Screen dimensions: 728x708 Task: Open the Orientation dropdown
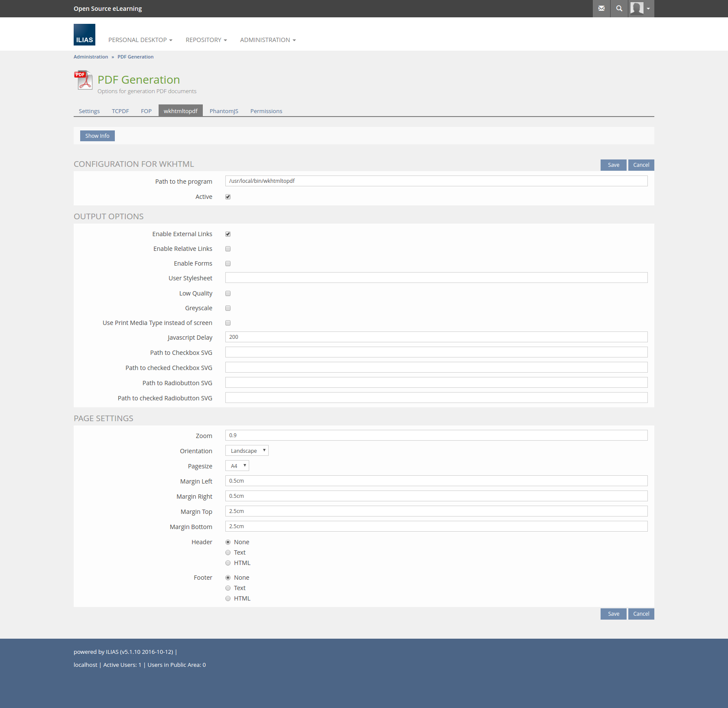(x=247, y=451)
